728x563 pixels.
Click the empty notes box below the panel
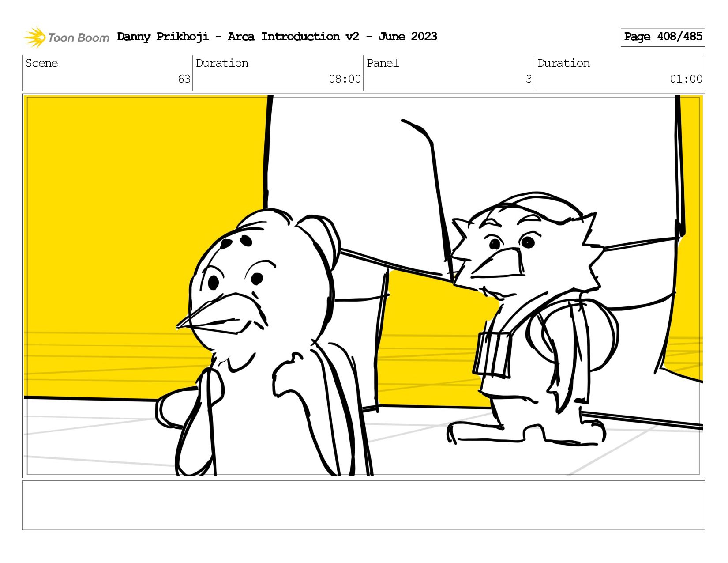coord(364,505)
